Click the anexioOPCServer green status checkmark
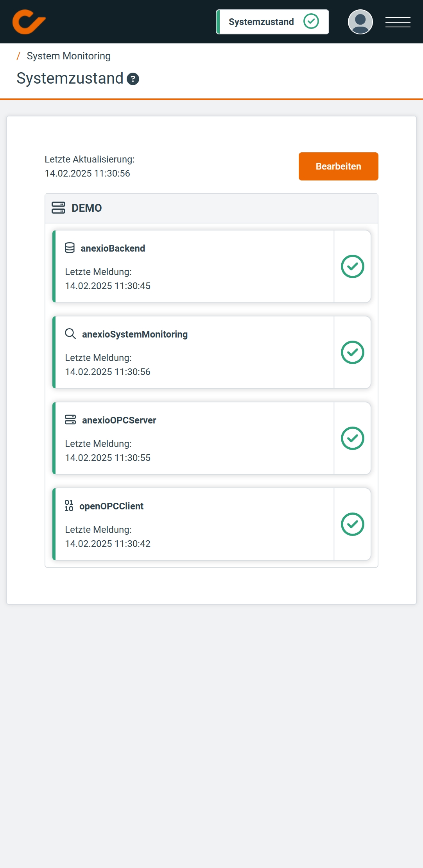The image size is (423, 868). coord(352,438)
